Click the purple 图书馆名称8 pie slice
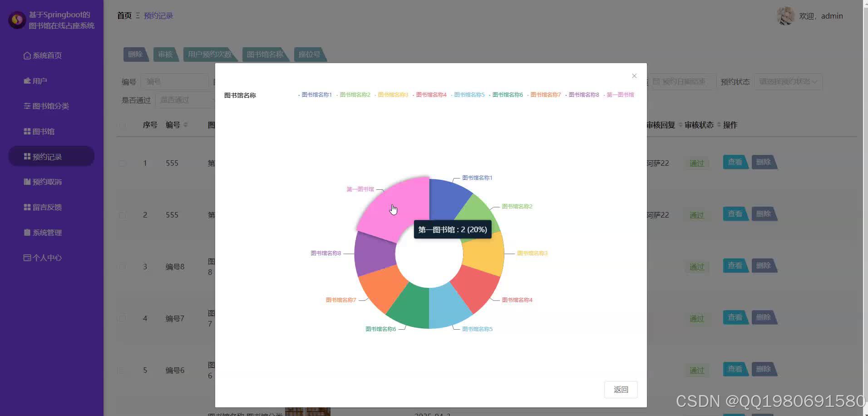 [375, 254]
